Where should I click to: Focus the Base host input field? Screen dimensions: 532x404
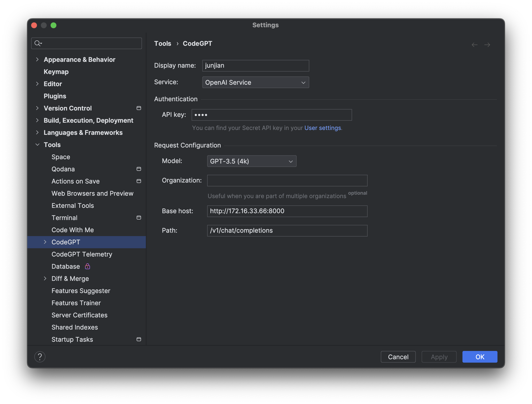(x=287, y=211)
